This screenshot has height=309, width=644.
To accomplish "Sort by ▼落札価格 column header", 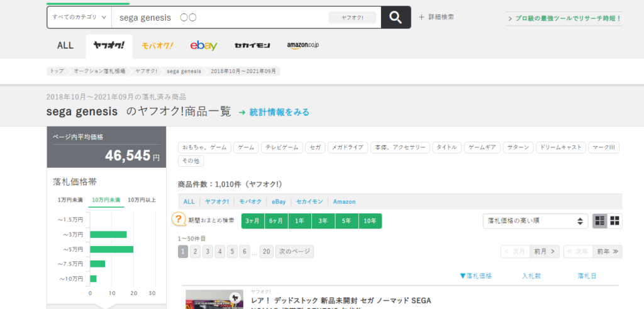I will pos(475,276).
